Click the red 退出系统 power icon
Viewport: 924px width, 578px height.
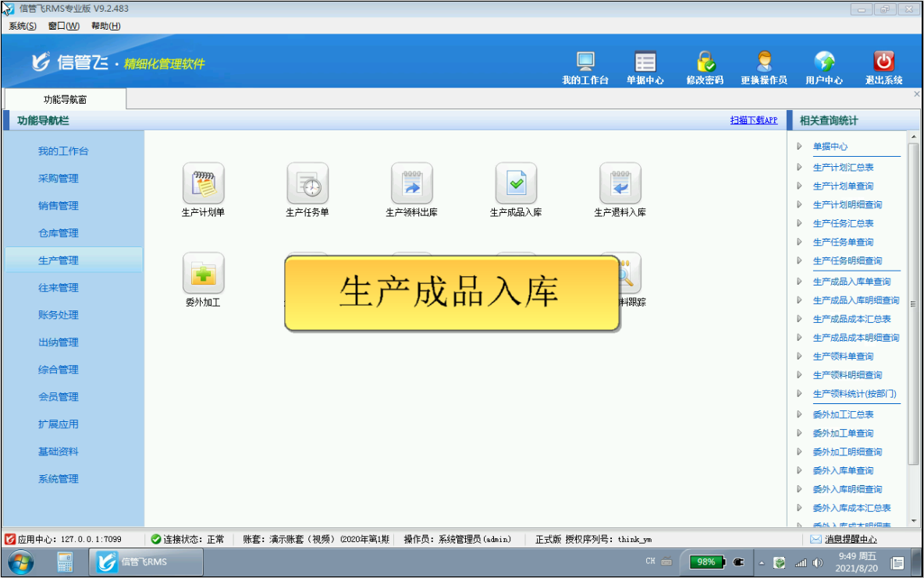point(883,62)
